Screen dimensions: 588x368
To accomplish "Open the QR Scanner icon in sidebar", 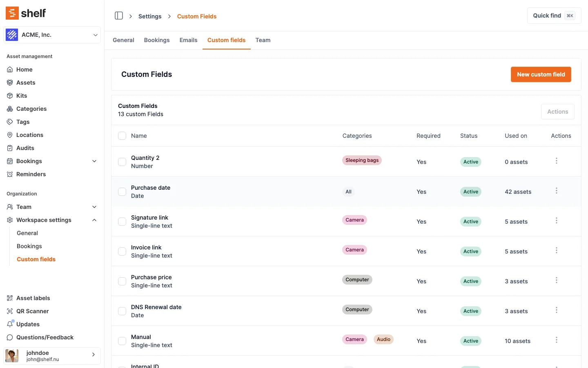I will (x=10, y=311).
